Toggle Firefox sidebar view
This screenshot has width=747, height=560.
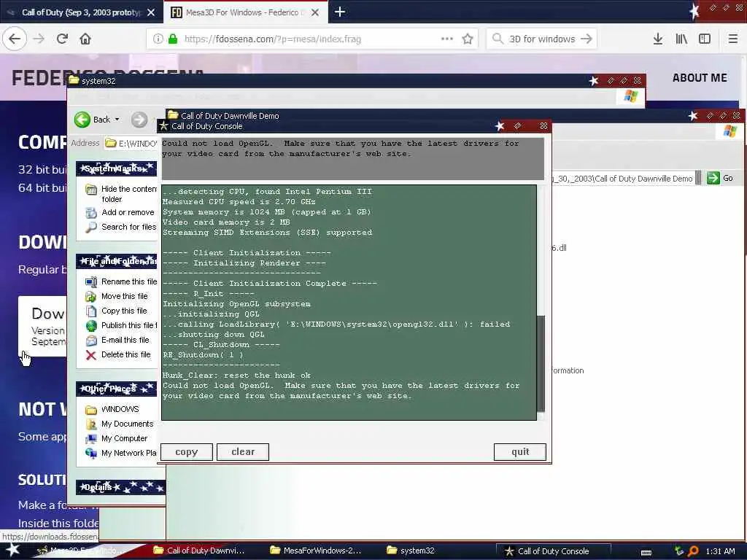coord(705,39)
